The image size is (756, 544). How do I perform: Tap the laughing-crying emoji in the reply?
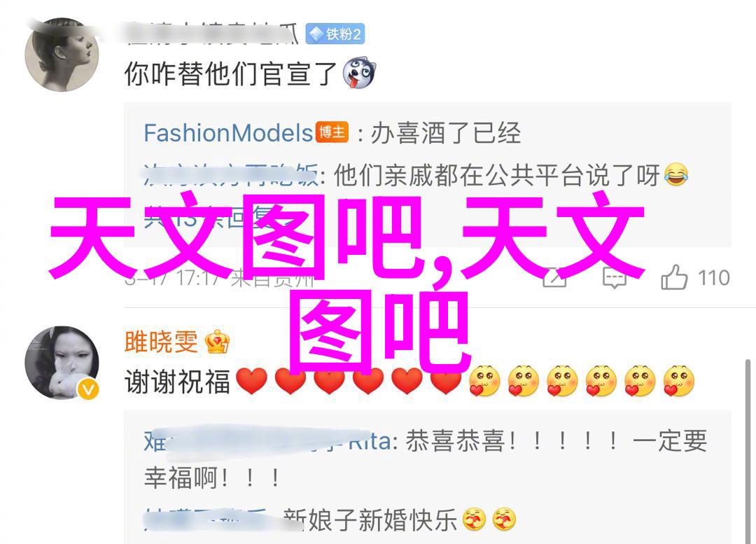676,175
